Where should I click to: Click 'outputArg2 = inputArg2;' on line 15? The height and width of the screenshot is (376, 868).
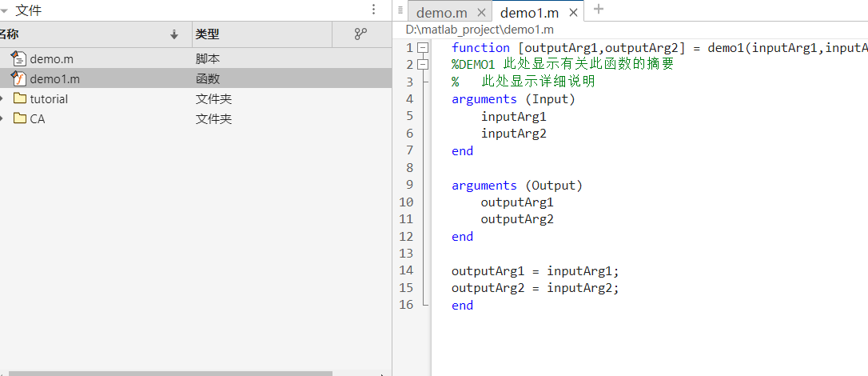[536, 288]
